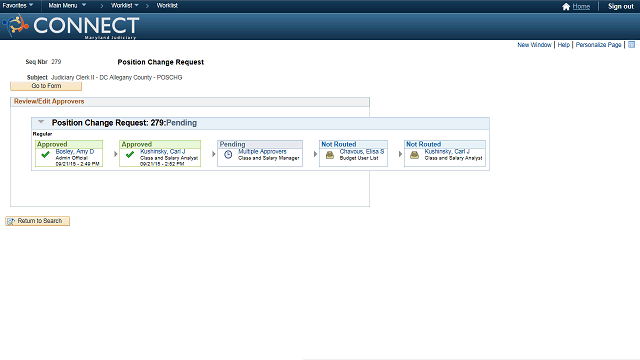Open the New Window link
Screen dimensions: 640x360
coord(534,45)
